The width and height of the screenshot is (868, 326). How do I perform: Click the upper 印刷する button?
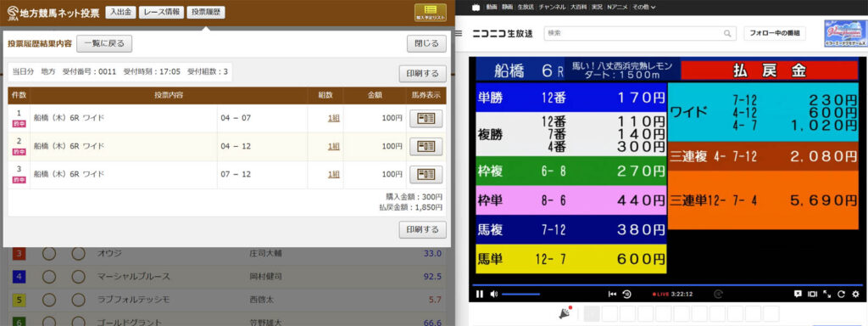click(422, 74)
